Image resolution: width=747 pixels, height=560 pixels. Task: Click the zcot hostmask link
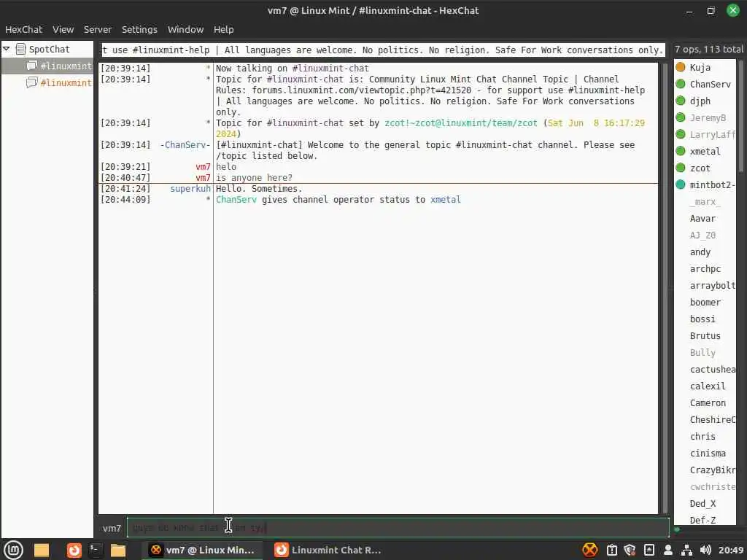tap(461, 122)
